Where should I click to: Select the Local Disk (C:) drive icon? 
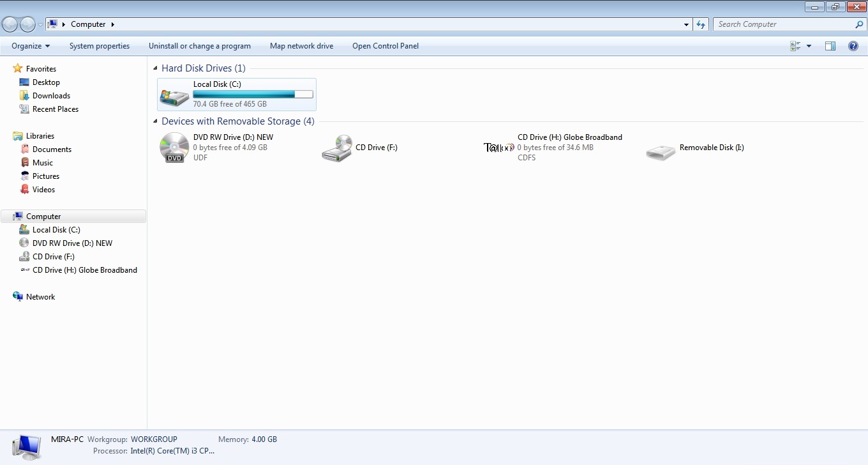pos(174,96)
